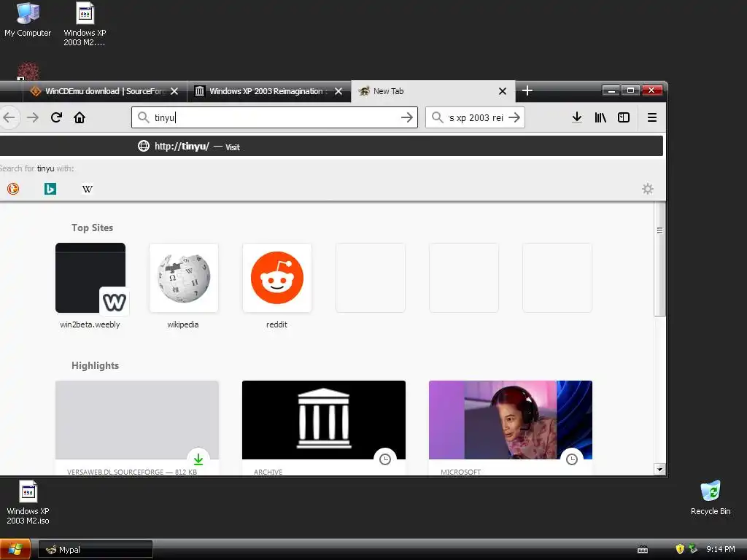Click the green download badge on SourceForge card
This screenshot has width=747, height=560.
pyautogui.click(x=198, y=459)
